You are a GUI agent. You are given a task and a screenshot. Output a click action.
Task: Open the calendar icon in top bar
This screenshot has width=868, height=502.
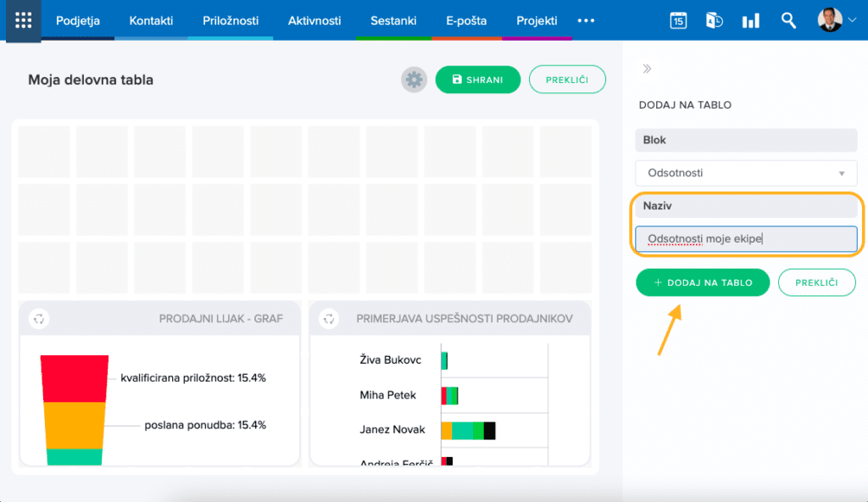coord(678,21)
